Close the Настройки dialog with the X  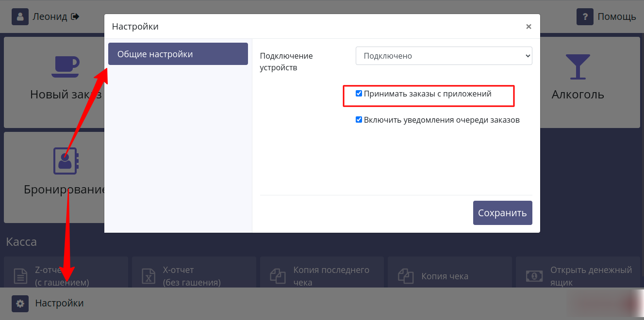click(528, 26)
